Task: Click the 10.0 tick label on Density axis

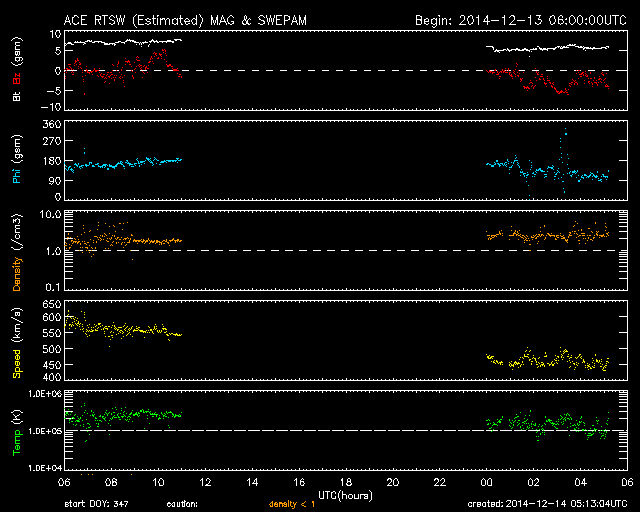Action: coord(50,214)
